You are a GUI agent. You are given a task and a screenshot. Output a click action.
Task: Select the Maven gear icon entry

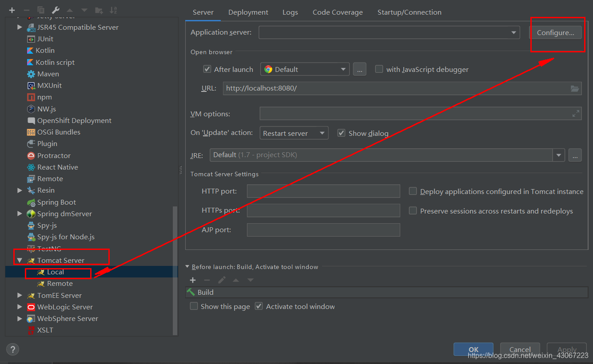[31, 74]
